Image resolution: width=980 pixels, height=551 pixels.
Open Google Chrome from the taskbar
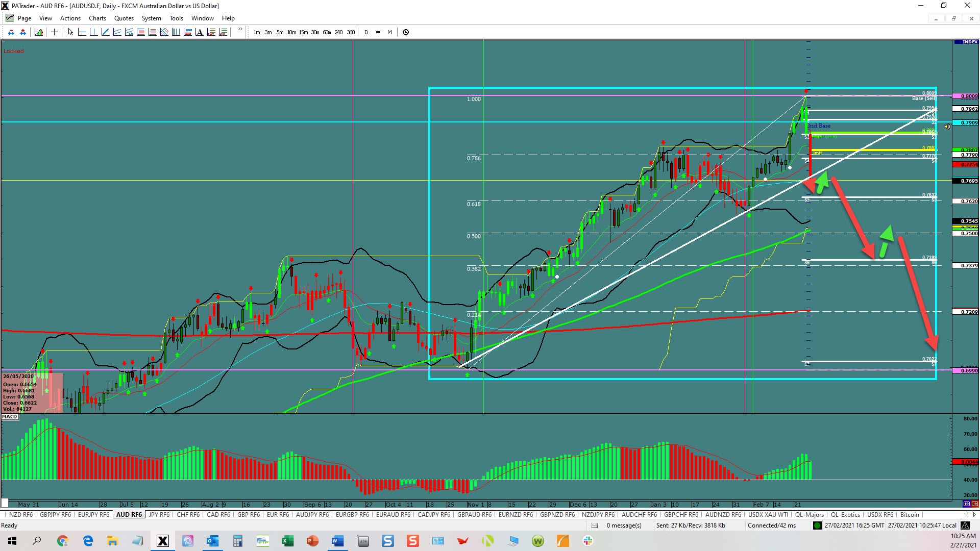tap(63, 541)
